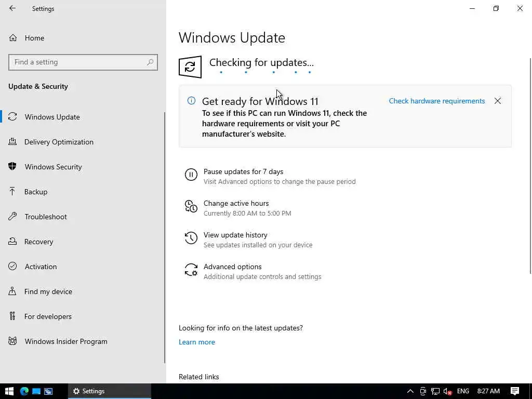
Task: Click the Change active hours clock icon
Action: pos(191,206)
